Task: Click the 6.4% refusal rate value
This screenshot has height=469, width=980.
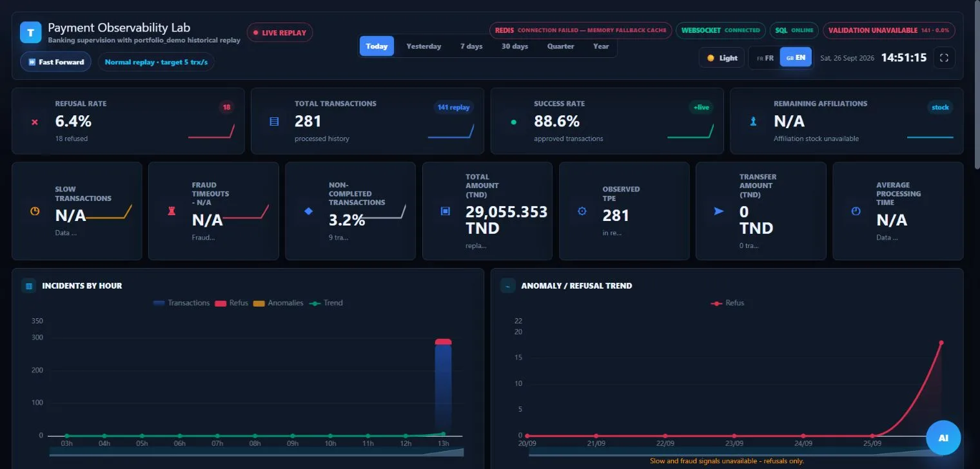Action: (73, 121)
